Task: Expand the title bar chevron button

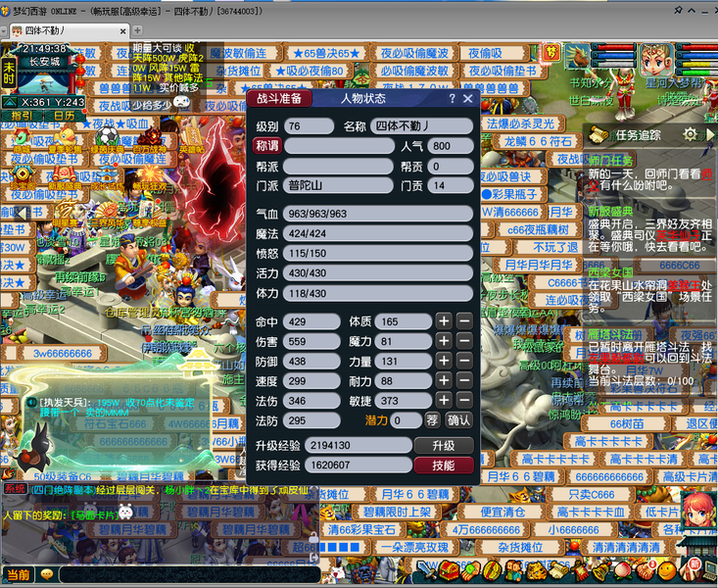Action: coord(692,10)
